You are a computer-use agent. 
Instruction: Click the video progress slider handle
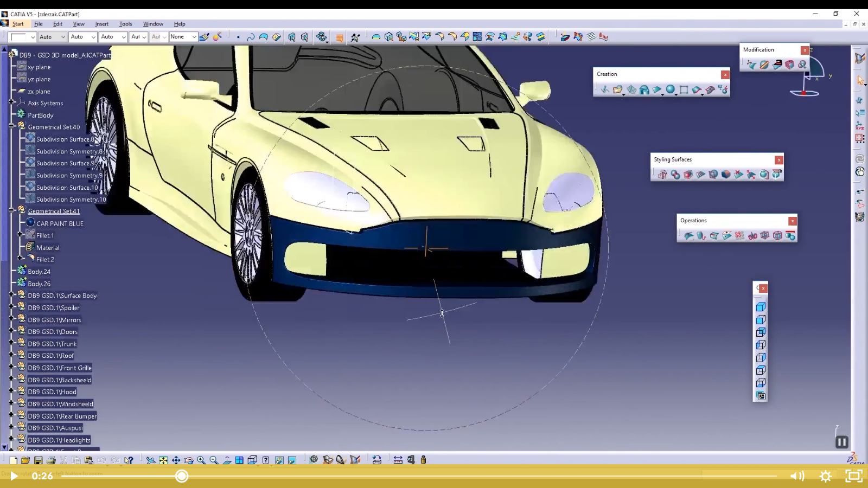coord(182,476)
